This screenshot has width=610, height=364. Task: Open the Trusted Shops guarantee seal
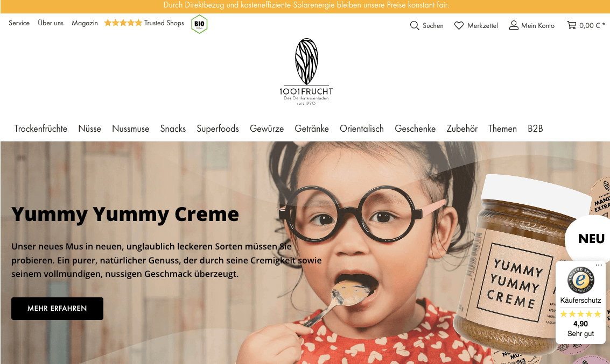tap(580, 280)
